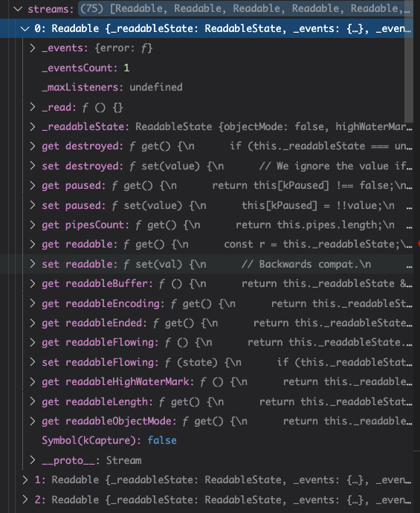Click the '__proto__' label text

coord(68,461)
